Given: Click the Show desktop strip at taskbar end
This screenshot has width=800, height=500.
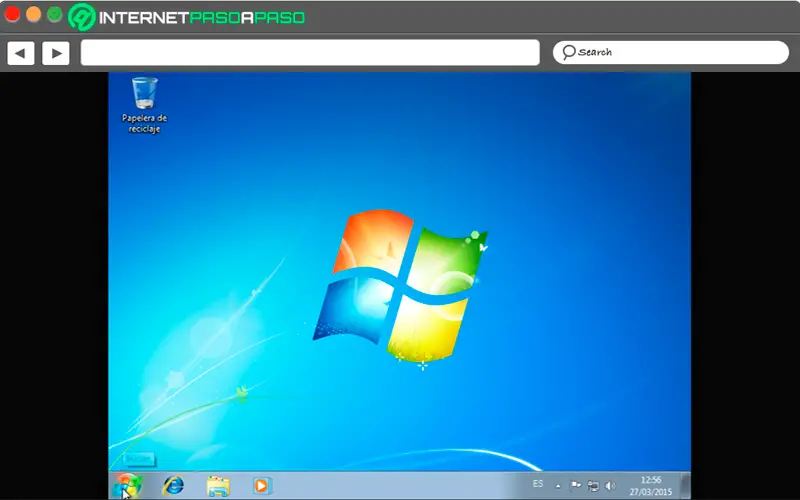Looking at the screenshot, I should pyautogui.click(x=686, y=485).
